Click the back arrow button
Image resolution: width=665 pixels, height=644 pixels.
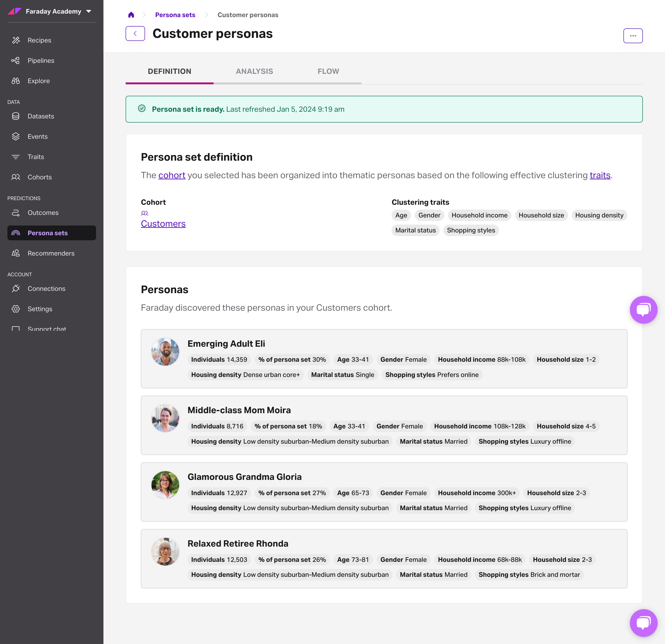135,33
